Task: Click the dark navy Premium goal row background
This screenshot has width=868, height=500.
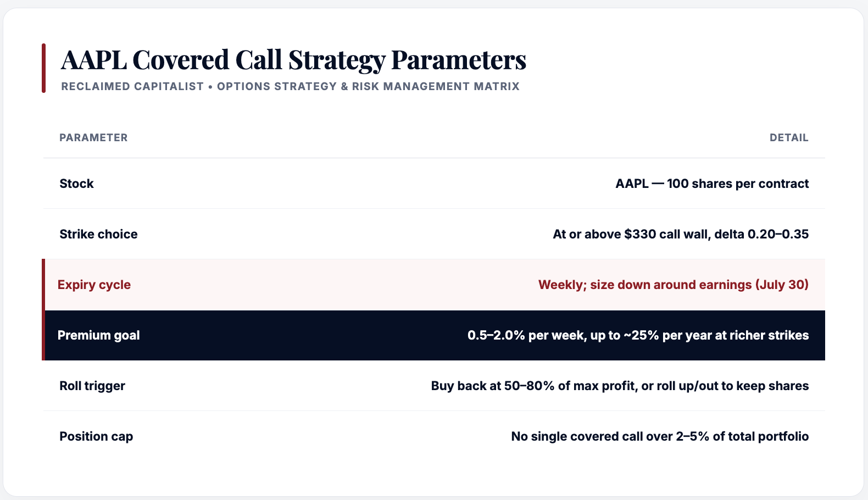Action: tap(434, 335)
